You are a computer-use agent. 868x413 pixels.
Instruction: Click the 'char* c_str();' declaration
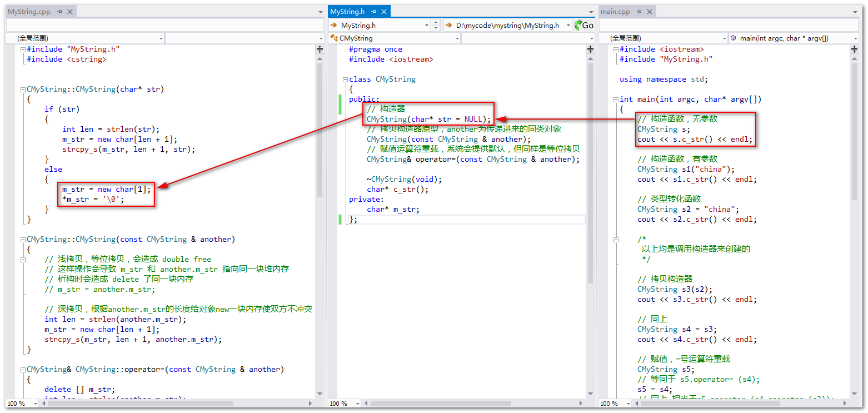pyautogui.click(x=398, y=190)
